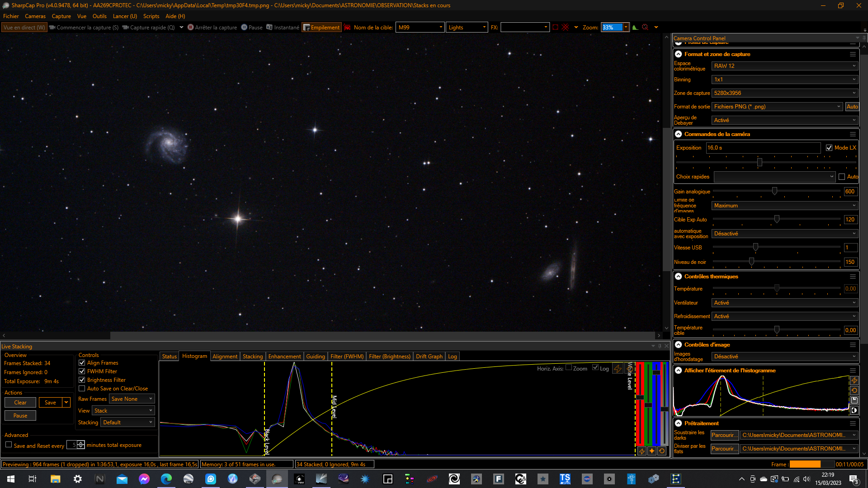
Task: Open Windows Task View from taskbar
Action: [33, 479]
